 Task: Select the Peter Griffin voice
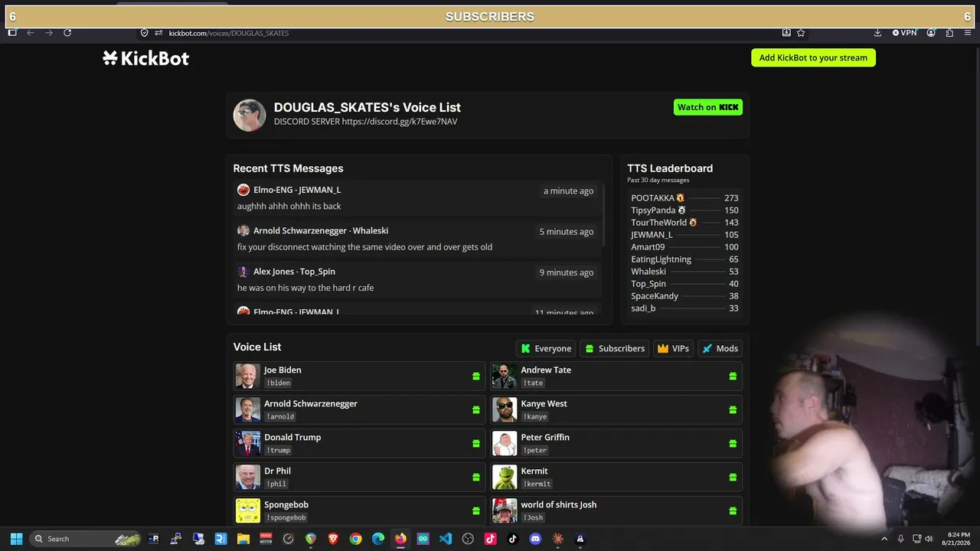pos(616,443)
